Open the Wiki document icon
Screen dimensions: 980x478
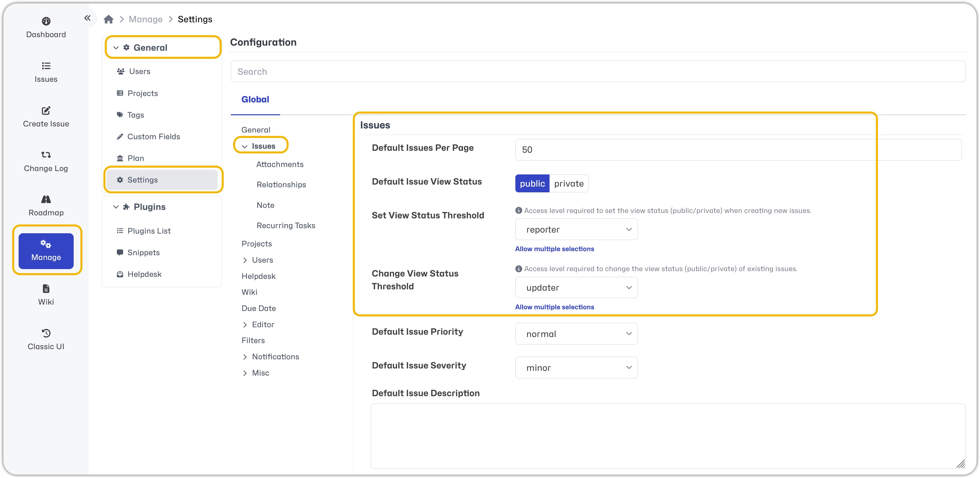pyautogui.click(x=46, y=288)
